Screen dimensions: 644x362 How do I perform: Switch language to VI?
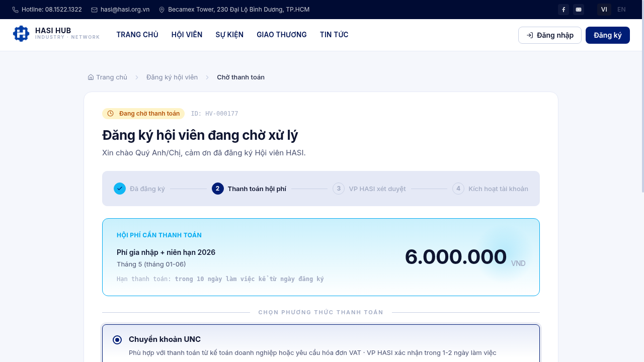tap(604, 10)
